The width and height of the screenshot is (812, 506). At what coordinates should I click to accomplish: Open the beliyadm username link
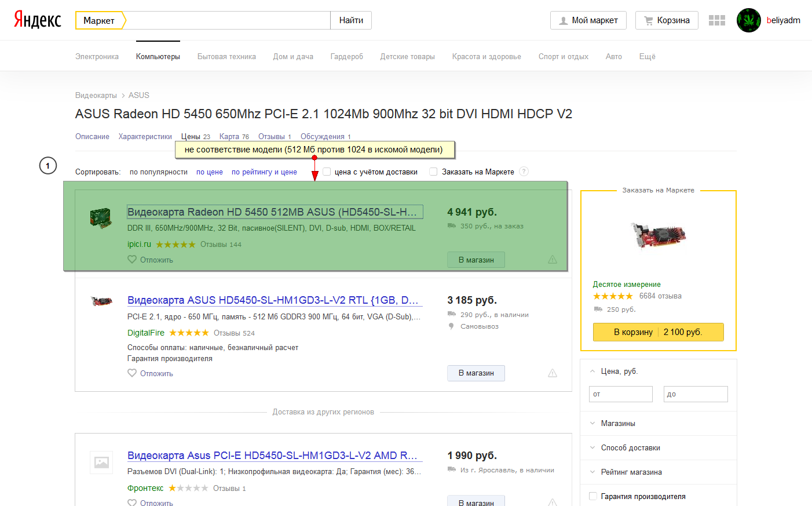(784, 20)
